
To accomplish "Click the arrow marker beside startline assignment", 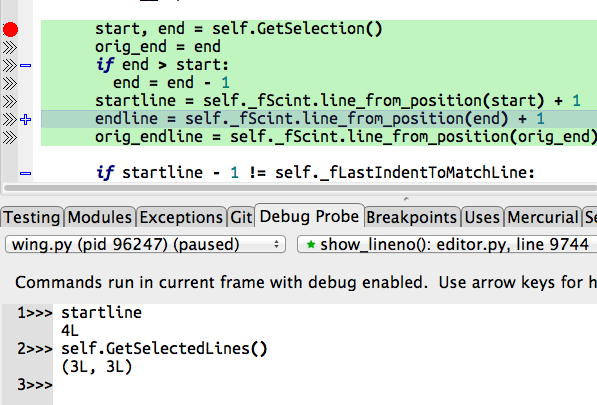I will (10, 102).
